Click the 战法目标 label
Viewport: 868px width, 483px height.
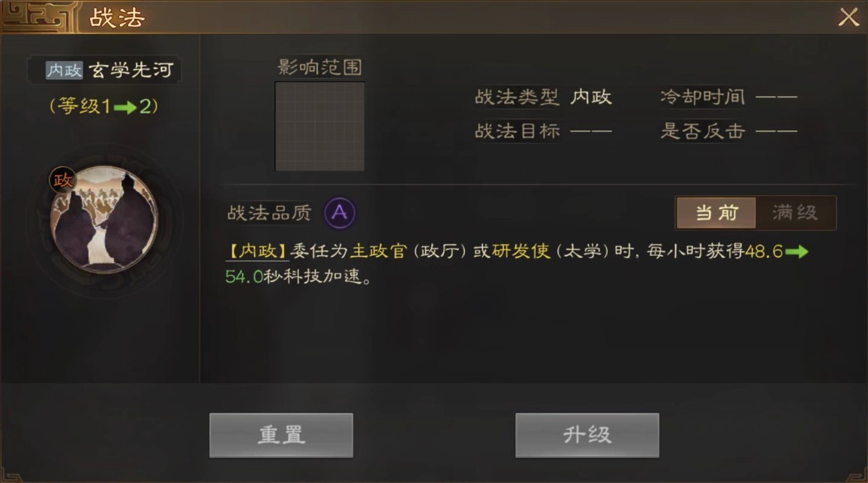[x=517, y=131]
